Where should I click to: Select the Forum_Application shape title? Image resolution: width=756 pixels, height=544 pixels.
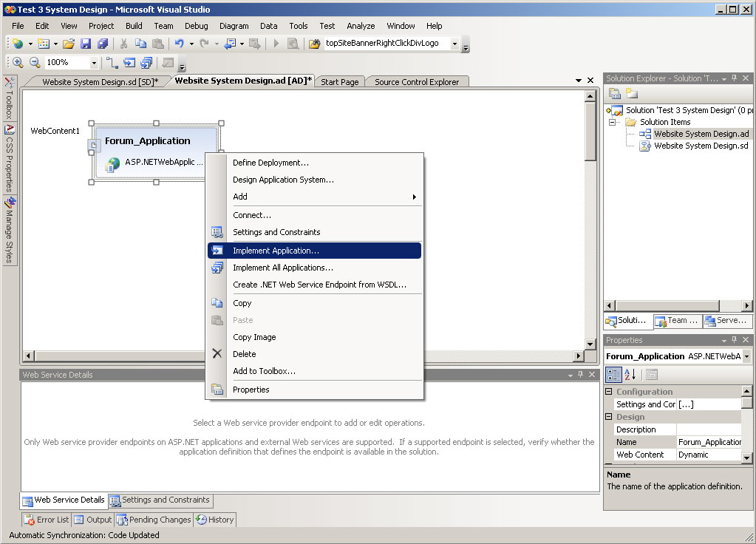click(148, 141)
